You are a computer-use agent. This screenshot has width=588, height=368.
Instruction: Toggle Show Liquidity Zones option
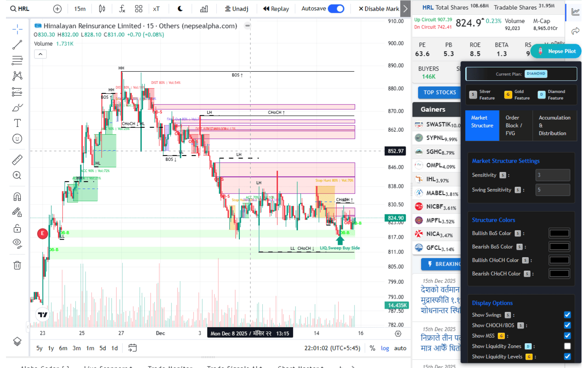567,346
